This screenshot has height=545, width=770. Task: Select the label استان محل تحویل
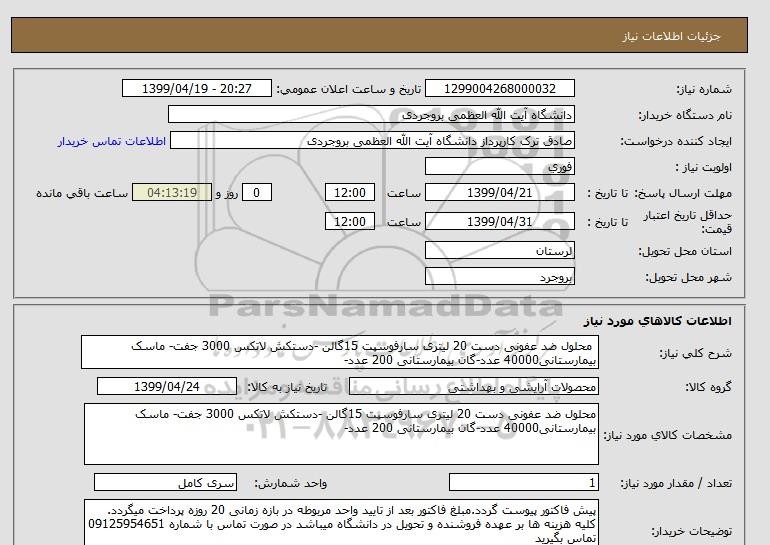point(685,251)
